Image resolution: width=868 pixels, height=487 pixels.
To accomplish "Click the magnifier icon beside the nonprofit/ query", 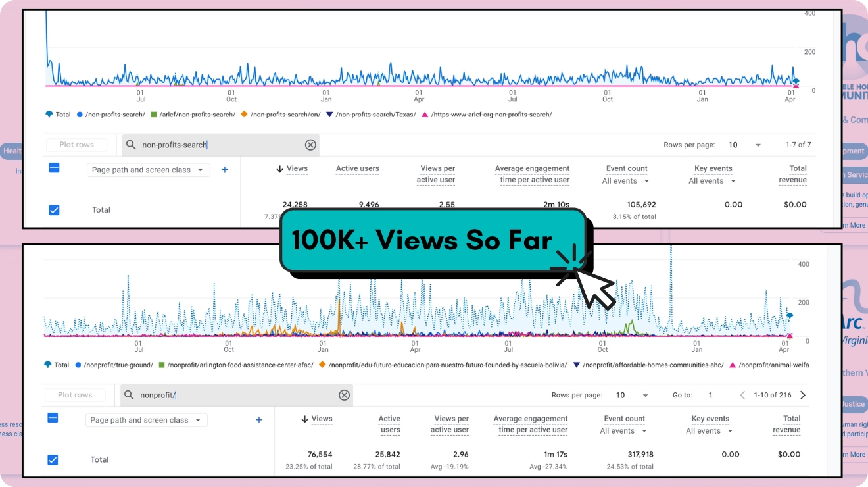I will [129, 395].
